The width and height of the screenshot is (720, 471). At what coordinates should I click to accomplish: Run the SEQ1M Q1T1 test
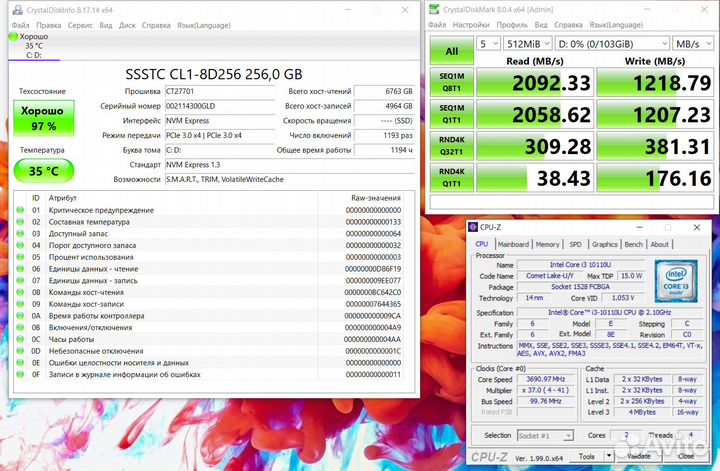452,114
